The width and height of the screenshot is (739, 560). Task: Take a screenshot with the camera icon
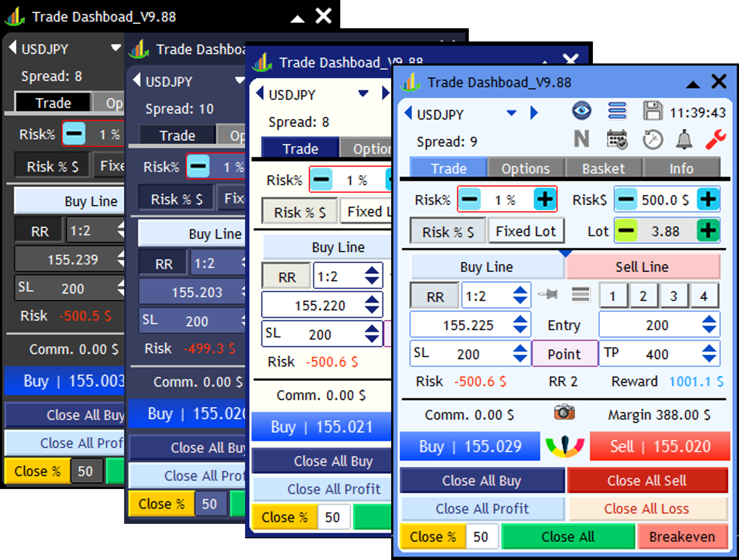point(564,412)
